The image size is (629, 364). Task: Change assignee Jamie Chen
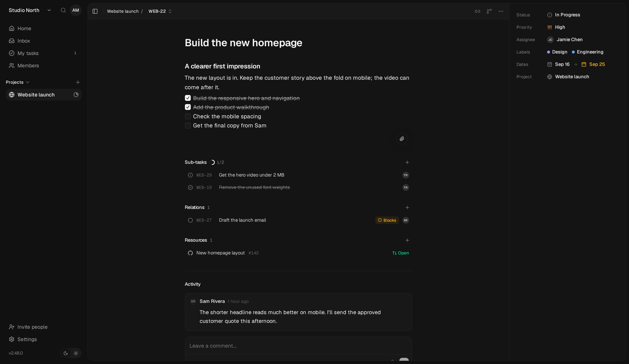(565, 40)
